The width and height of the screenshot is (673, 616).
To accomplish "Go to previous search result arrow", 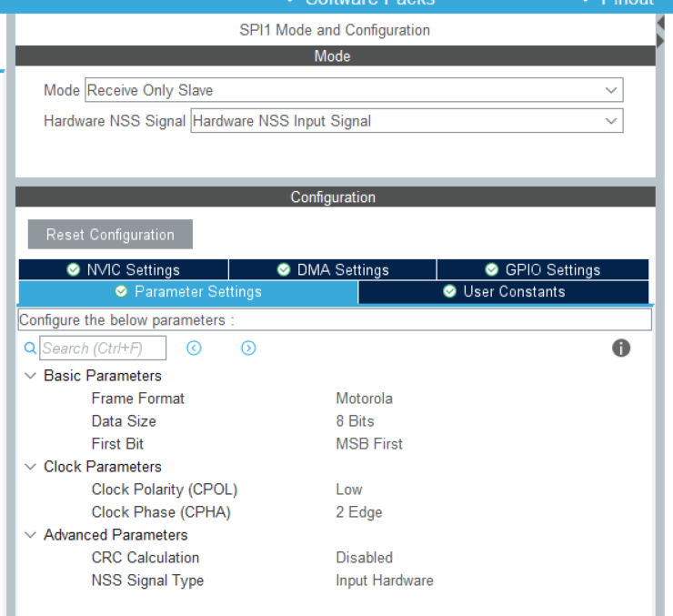I will pos(194,348).
